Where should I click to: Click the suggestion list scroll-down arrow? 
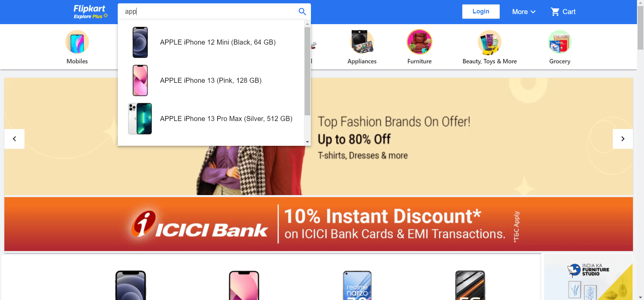coord(307,142)
